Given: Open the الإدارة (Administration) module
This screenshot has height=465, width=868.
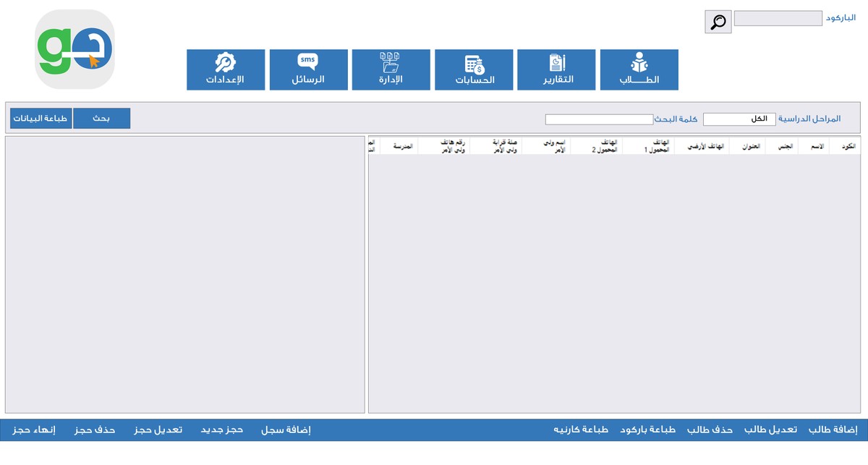Looking at the screenshot, I should pyautogui.click(x=391, y=69).
